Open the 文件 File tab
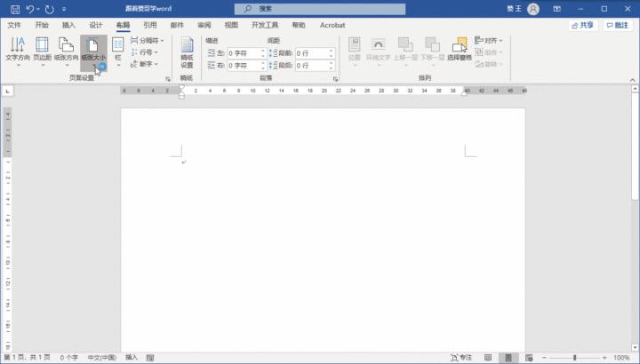The width and height of the screenshot is (640, 364). [14, 25]
